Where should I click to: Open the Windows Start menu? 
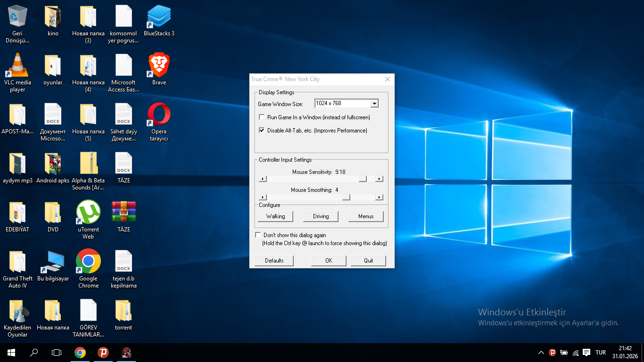(x=11, y=353)
